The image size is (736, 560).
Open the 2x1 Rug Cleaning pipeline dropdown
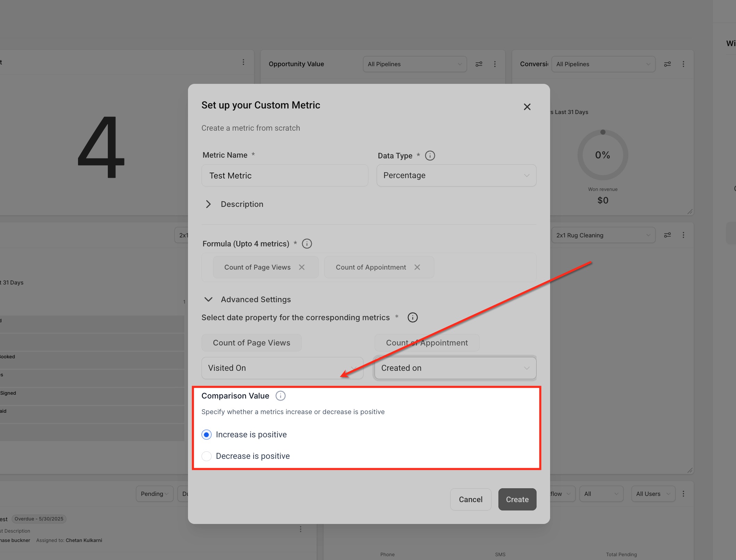pyautogui.click(x=603, y=235)
